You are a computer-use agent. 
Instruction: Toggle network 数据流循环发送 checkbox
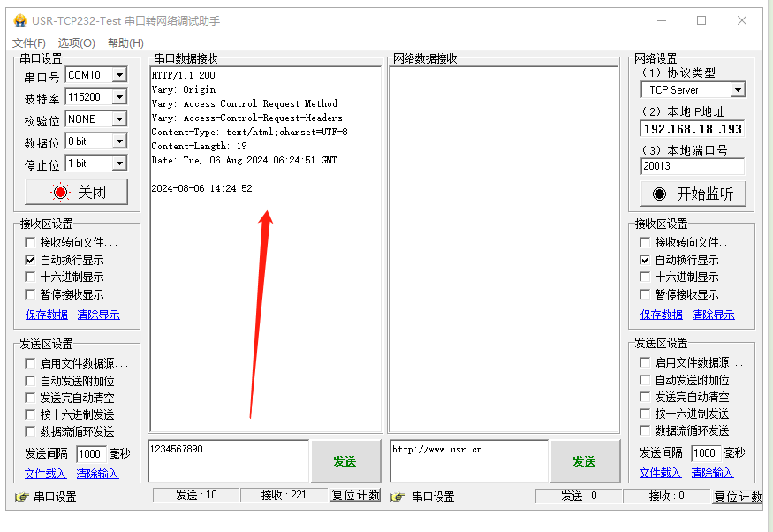(x=645, y=430)
